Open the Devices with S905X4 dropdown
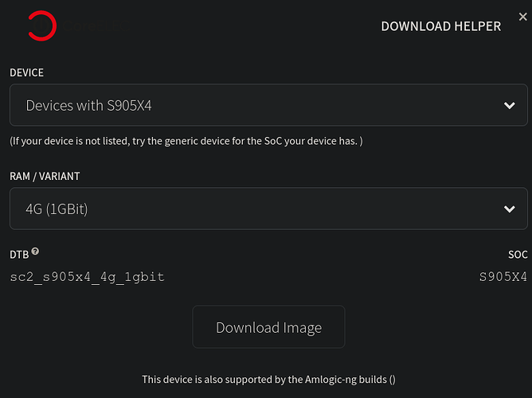Viewport: 532px width, 398px height. [x=268, y=105]
